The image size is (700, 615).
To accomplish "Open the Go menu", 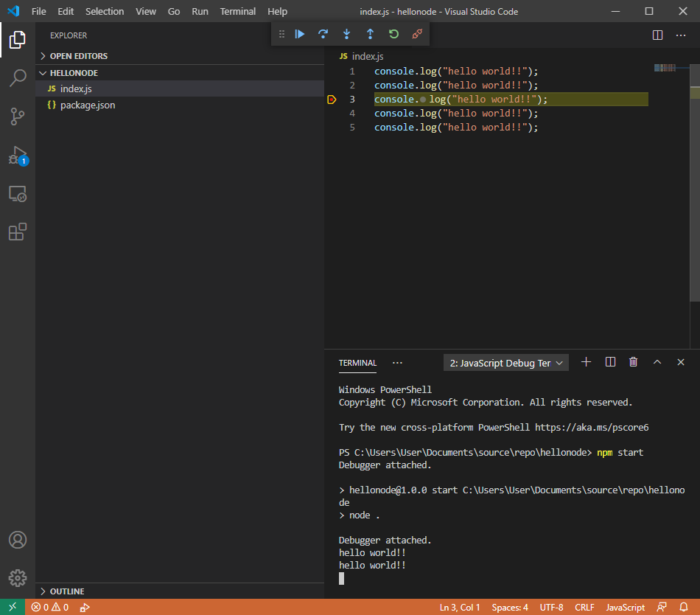I will (x=174, y=11).
